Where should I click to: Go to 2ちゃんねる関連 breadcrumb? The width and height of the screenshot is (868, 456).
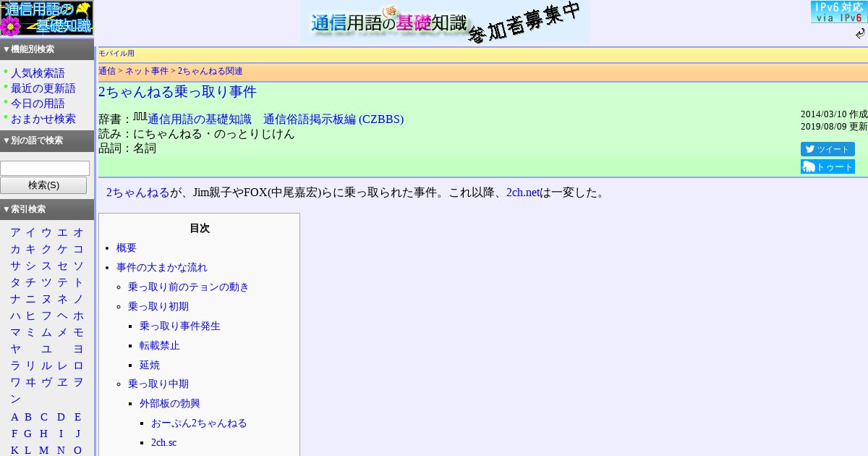(x=210, y=71)
